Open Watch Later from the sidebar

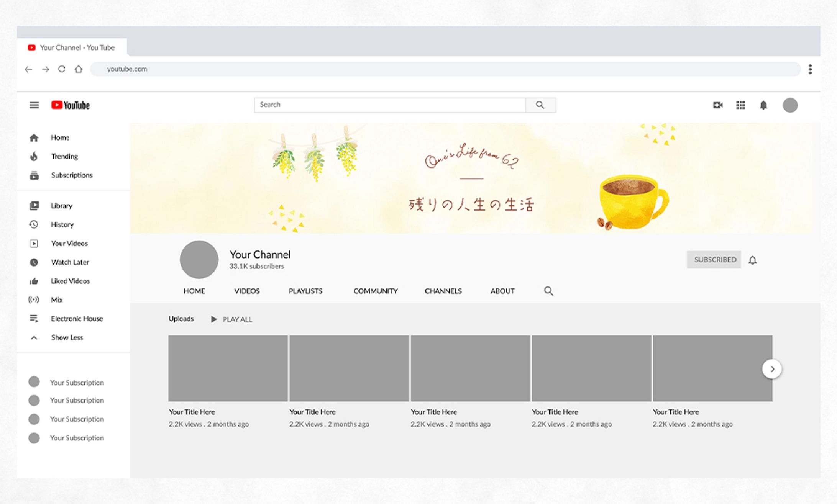[70, 262]
